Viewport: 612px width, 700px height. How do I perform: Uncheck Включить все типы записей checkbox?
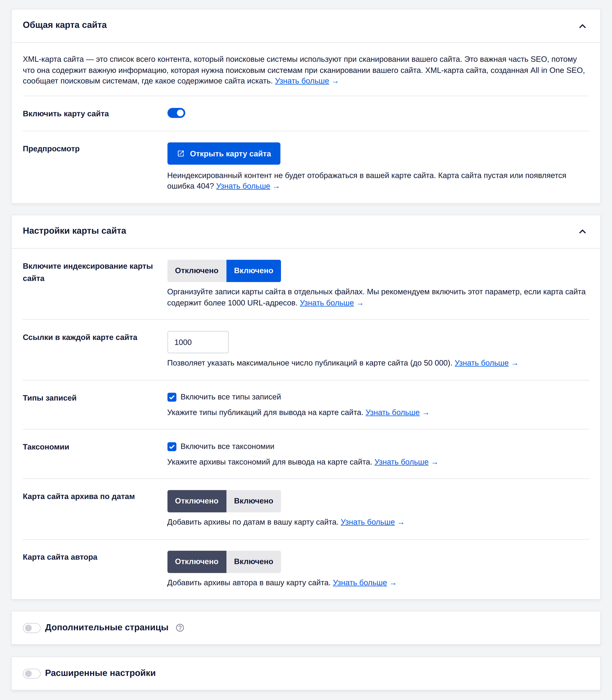[x=172, y=397]
